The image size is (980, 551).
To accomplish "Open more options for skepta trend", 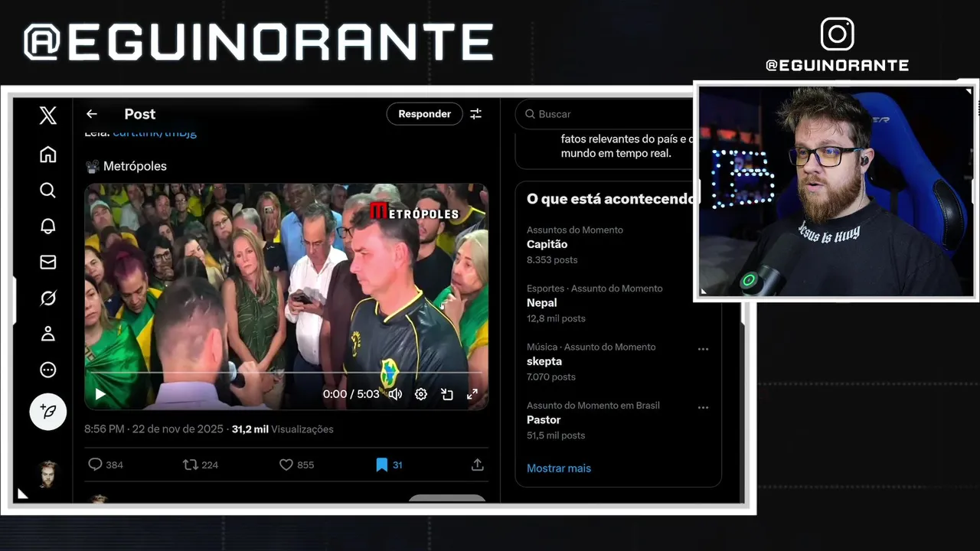I will 703,349.
